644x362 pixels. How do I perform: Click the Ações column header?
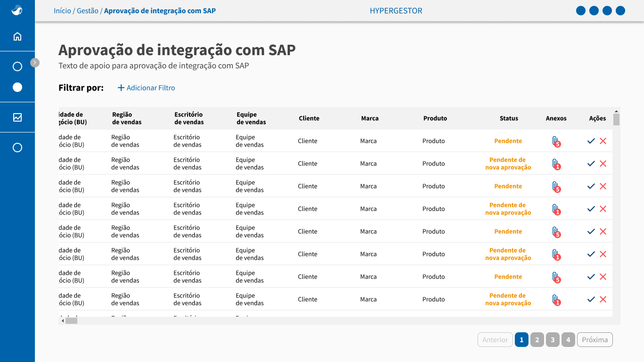[597, 118]
